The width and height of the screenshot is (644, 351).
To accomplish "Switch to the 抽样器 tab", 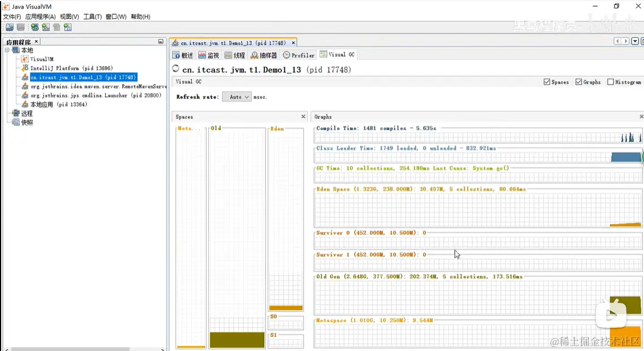I will click(264, 55).
